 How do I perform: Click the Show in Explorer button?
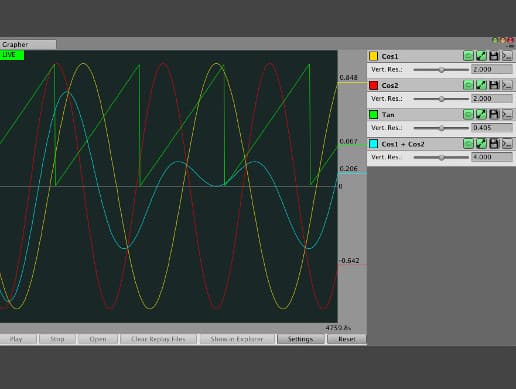237,339
